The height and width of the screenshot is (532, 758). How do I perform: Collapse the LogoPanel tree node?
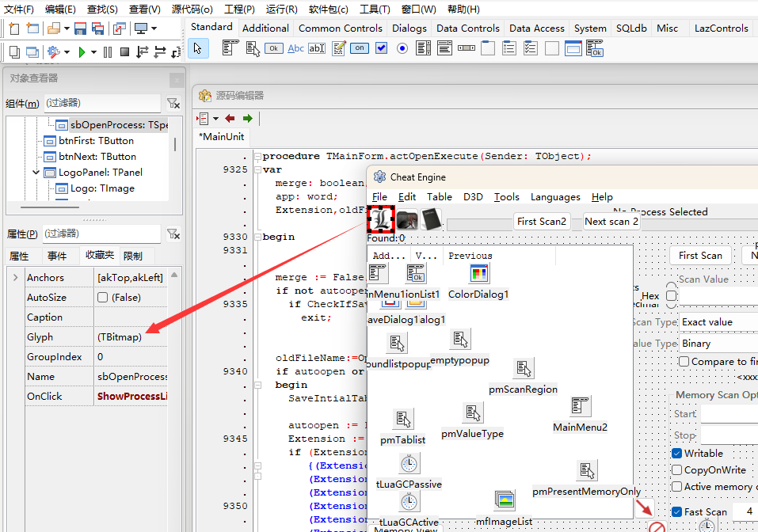pyautogui.click(x=36, y=173)
